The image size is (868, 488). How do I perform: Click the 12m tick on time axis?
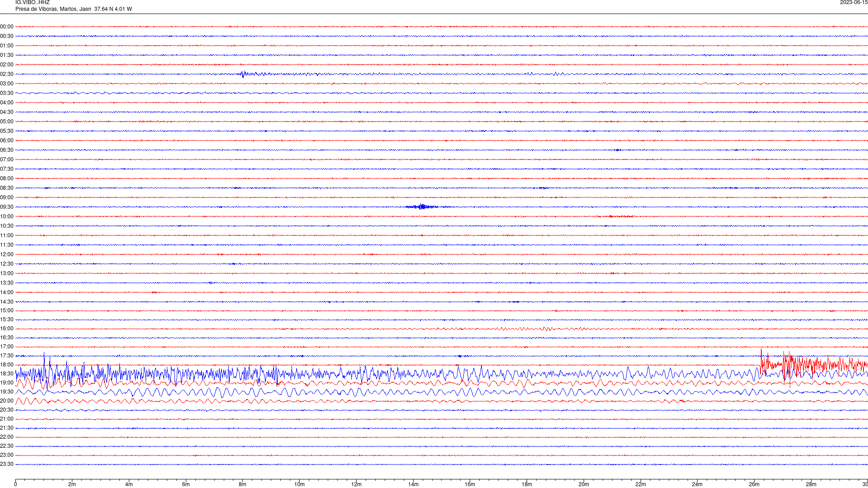tap(356, 484)
